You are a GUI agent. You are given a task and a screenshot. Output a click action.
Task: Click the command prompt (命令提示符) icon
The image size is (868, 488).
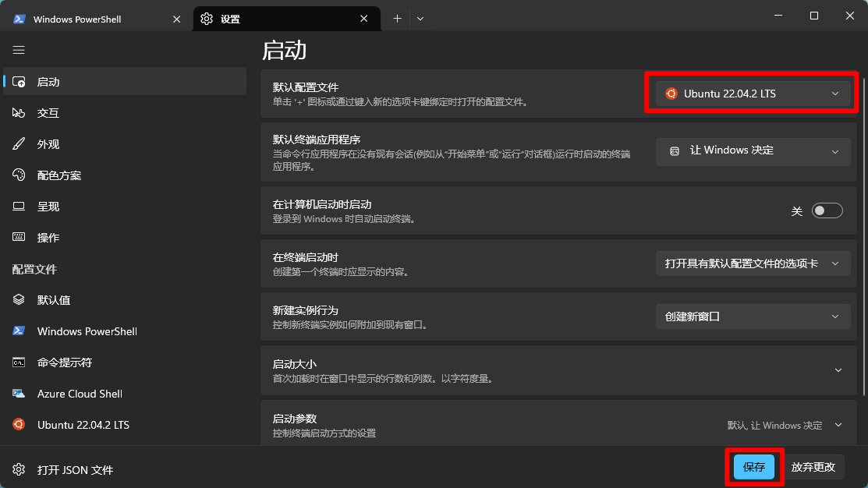[19, 362]
